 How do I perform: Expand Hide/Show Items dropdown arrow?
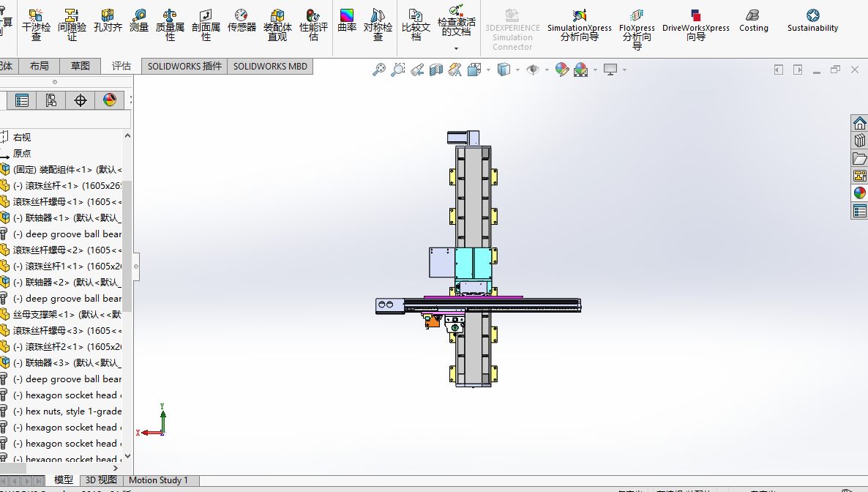[x=547, y=70]
